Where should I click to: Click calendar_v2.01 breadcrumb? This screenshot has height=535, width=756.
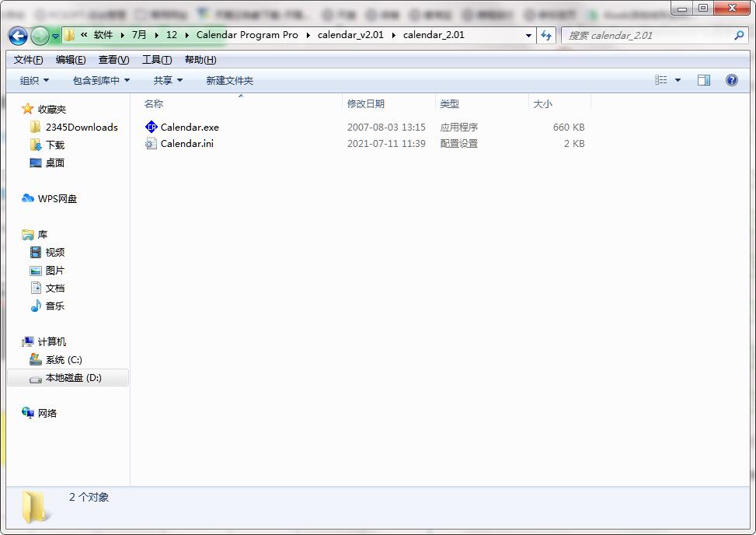pyautogui.click(x=351, y=35)
